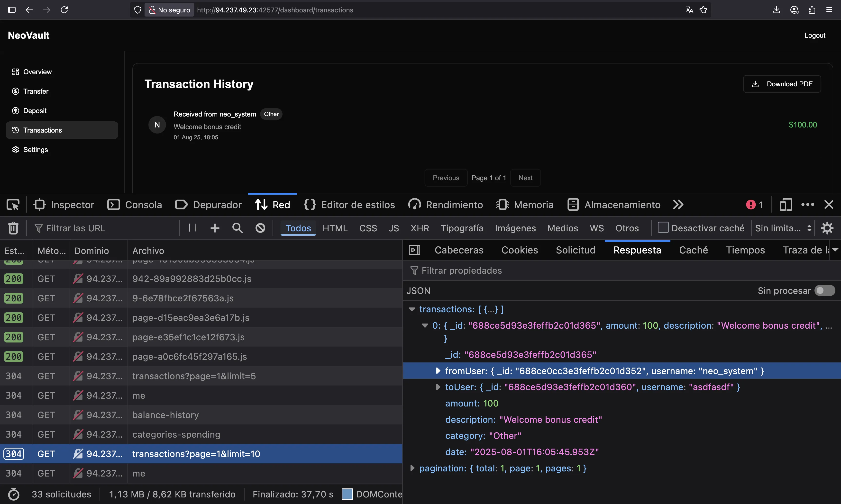
Task: Bookmark this page with star icon
Action: pyautogui.click(x=704, y=10)
